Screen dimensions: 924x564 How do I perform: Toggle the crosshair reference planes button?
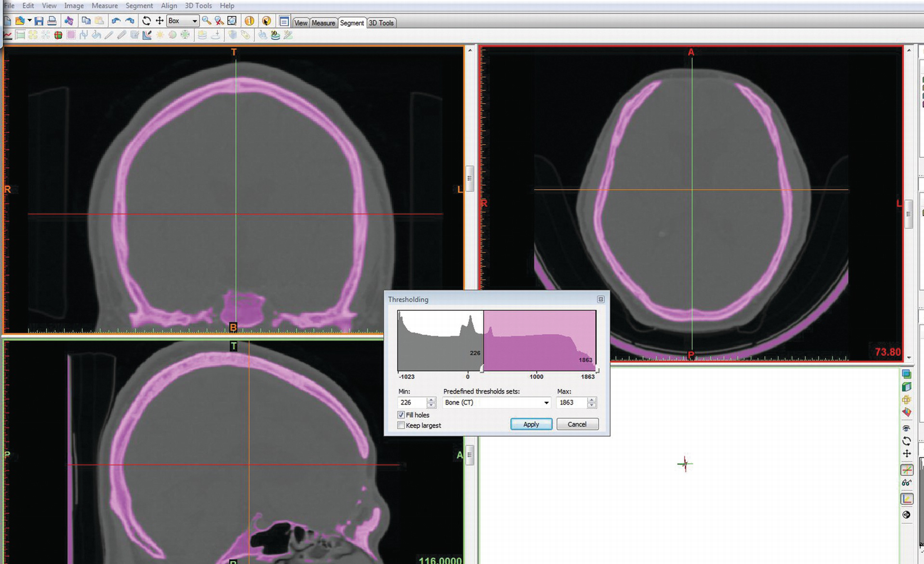[906, 470]
